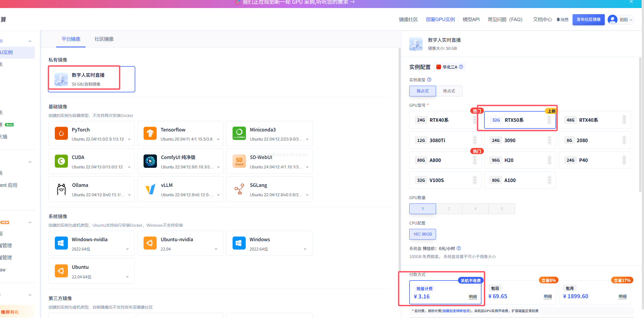Click the vLLM logo icon
644x318 pixels.
coord(150,189)
